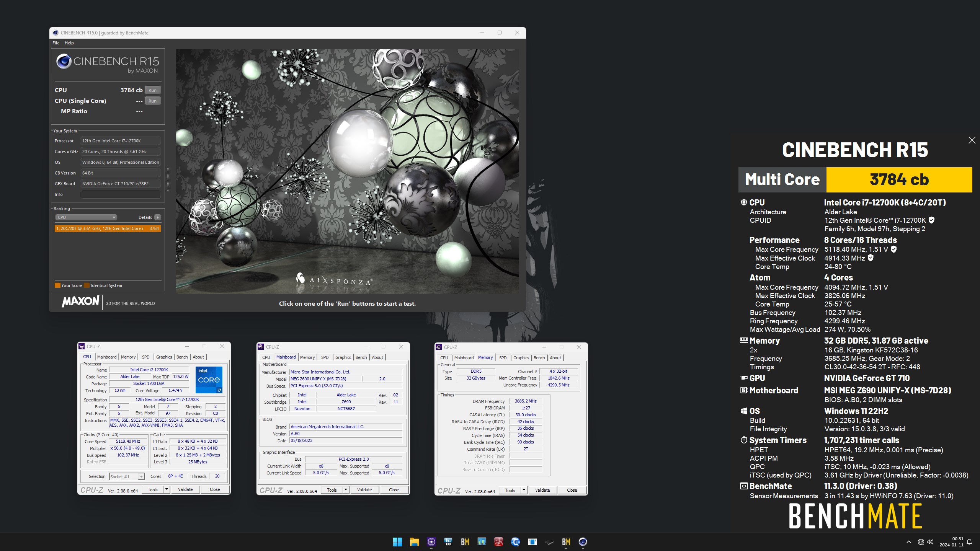This screenshot has width=980, height=551.
Task: Switch to the Memory tab in the CPU-Z CPU window
Action: click(128, 357)
